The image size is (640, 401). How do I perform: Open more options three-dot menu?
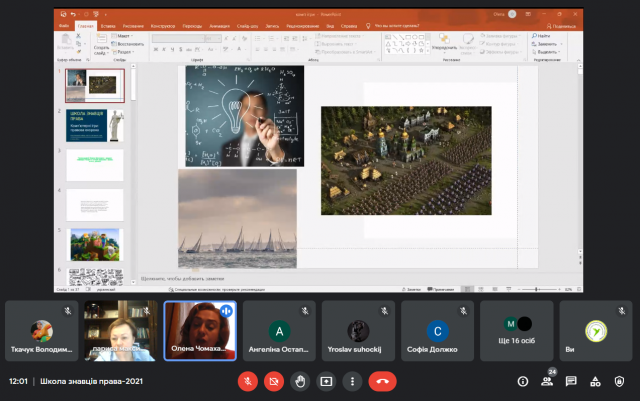[352, 381]
